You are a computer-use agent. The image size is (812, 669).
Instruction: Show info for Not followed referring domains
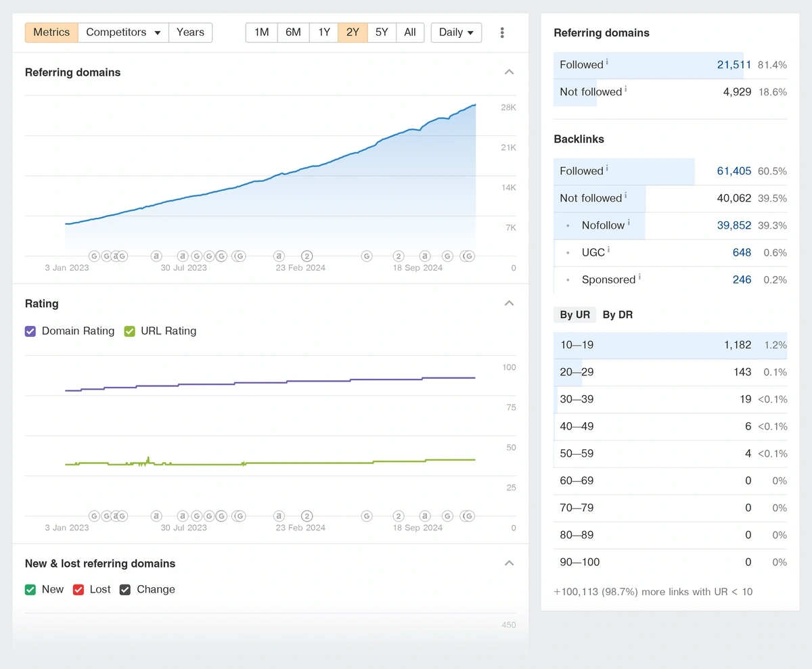[625, 89]
